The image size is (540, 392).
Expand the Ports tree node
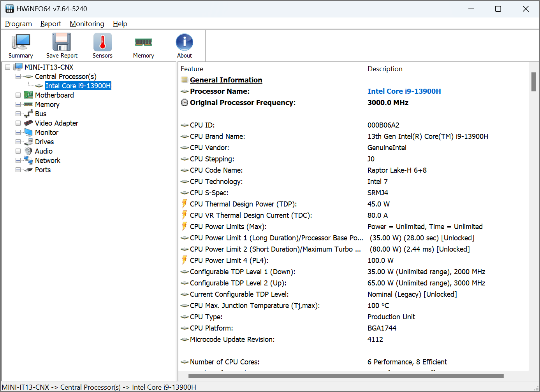pyautogui.click(x=18, y=170)
